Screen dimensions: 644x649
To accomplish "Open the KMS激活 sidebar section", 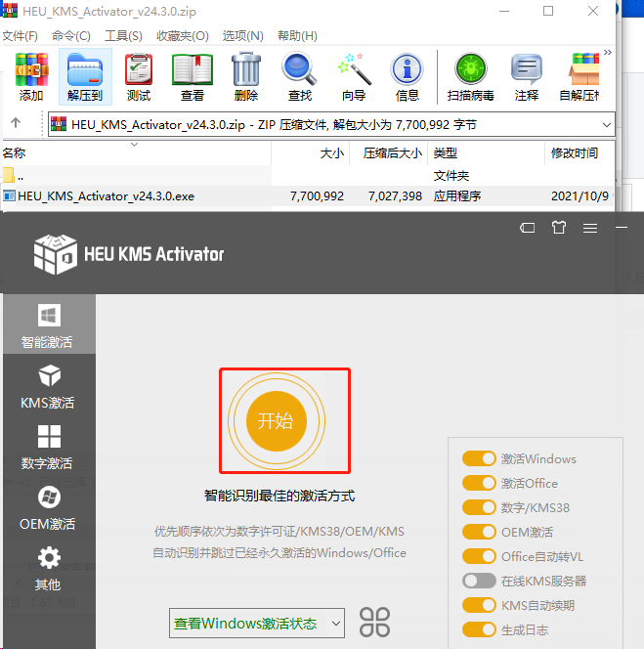I will tap(49, 386).
